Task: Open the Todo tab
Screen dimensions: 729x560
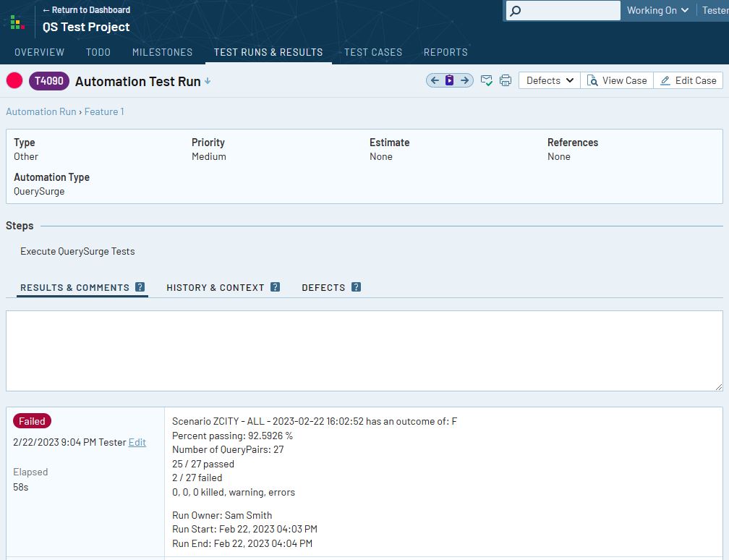Action: (x=98, y=52)
